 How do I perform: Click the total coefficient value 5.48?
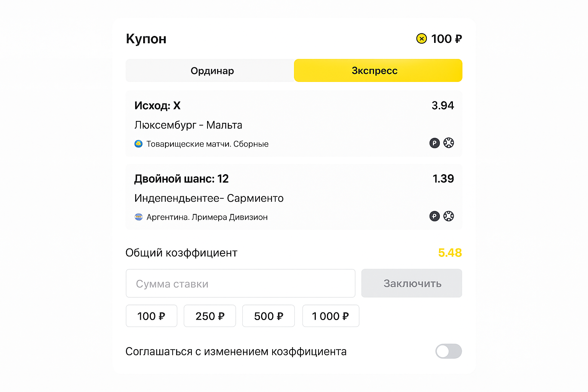(x=450, y=253)
